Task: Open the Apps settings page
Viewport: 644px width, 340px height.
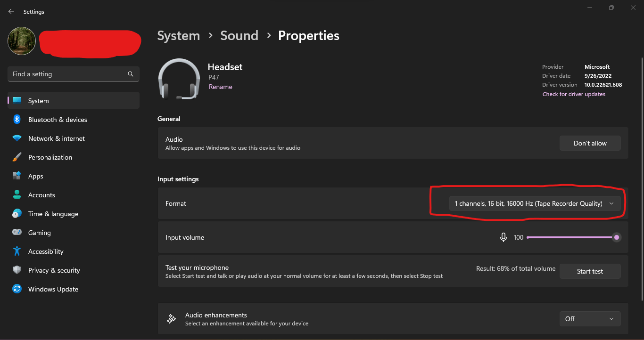Action: click(x=35, y=176)
